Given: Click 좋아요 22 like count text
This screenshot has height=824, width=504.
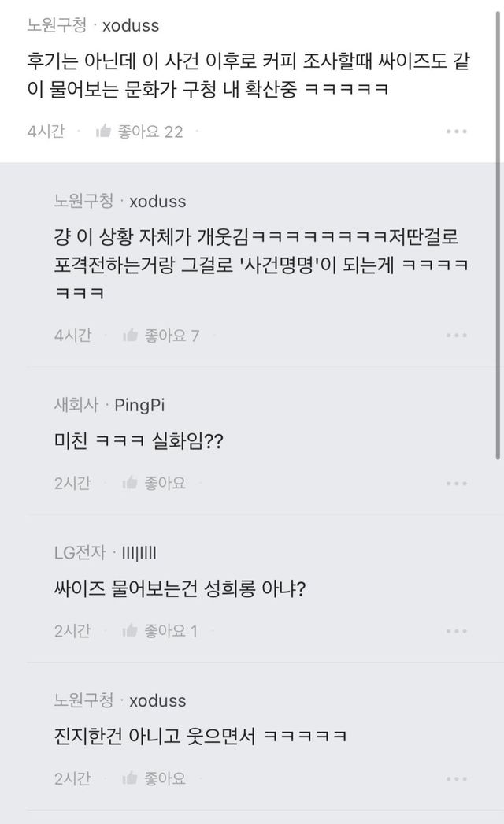Looking at the screenshot, I should pyautogui.click(x=150, y=132).
